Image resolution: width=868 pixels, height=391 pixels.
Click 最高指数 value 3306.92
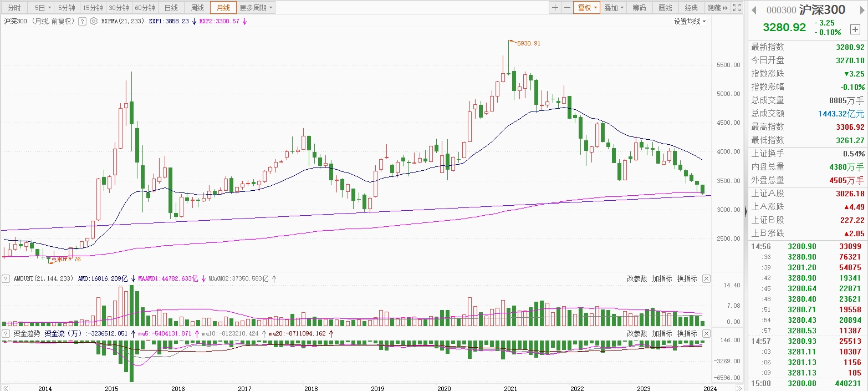point(850,126)
